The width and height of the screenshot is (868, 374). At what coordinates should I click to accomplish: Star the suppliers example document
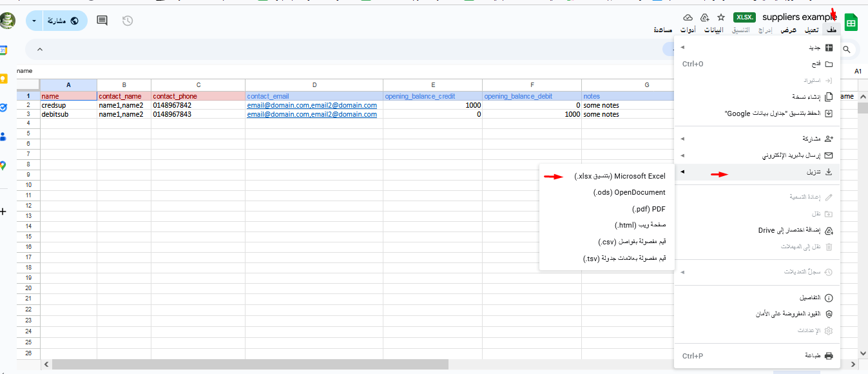[721, 17]
